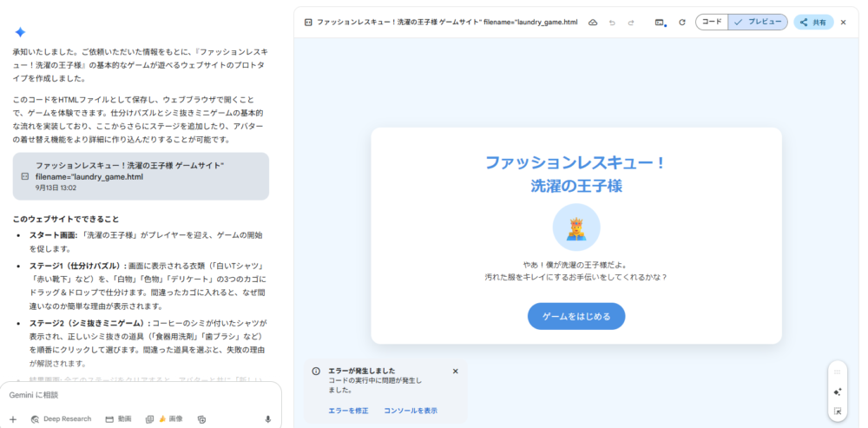Open the console icon with blue dot
The height and width of the screenshot is (428, 868).
[x=661, y=22]
